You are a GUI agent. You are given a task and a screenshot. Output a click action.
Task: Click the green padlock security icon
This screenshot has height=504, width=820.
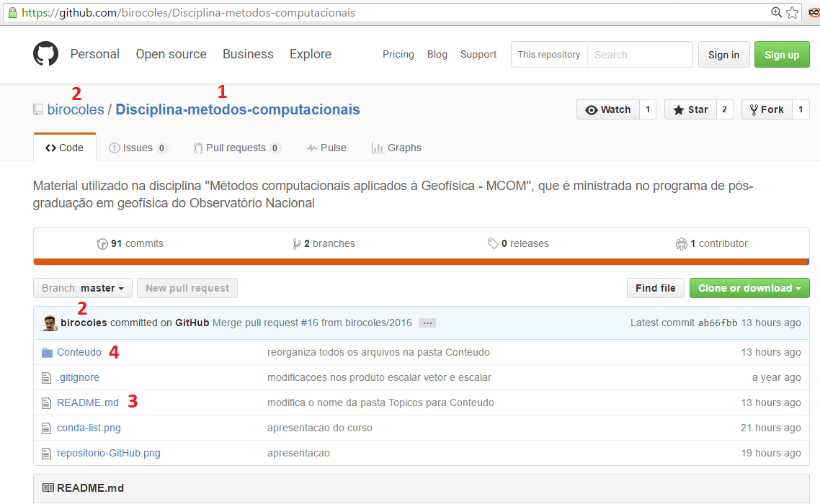tap(12, 12)
